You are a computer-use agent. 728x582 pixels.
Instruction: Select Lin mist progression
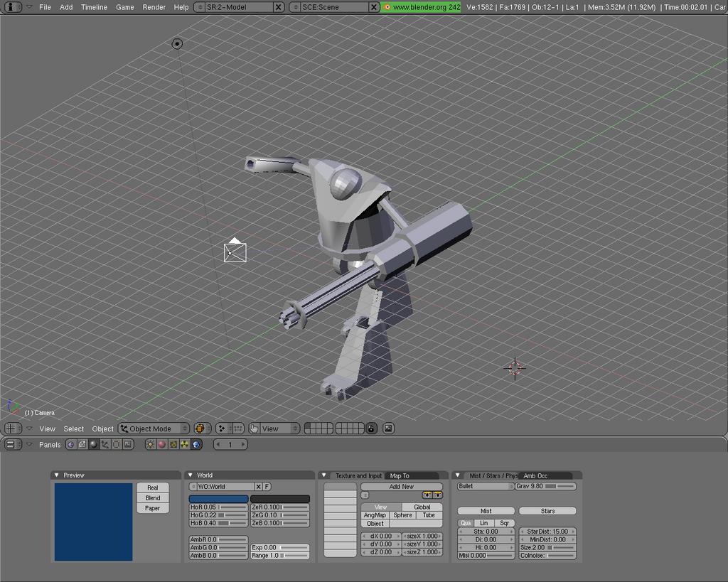tap(483, 522)
